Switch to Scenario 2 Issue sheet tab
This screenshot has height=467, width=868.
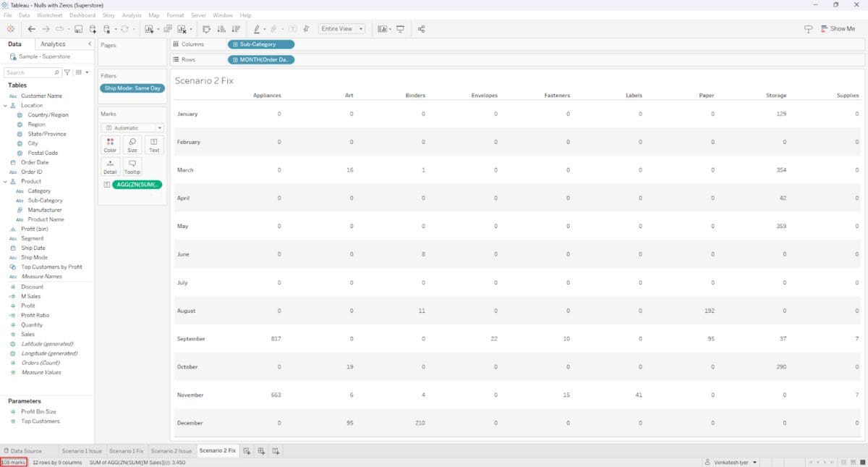click(171, 451)
